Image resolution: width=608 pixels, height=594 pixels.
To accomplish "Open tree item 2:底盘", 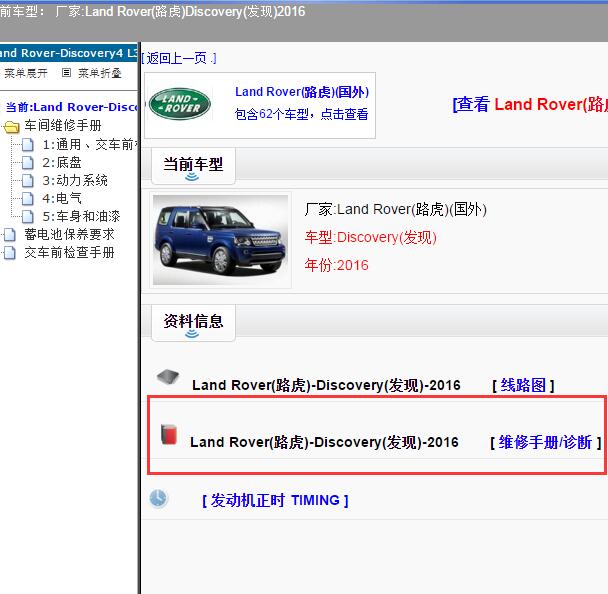I will 62,162.
